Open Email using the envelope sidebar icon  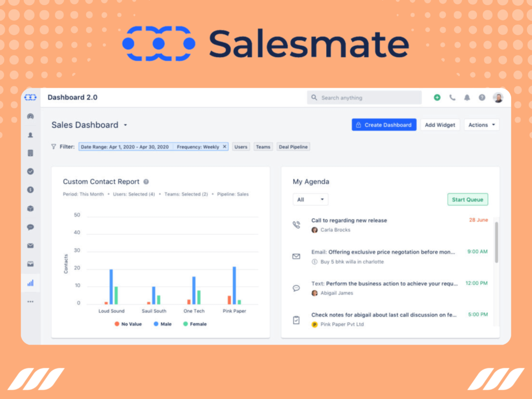pyautogui.click(x=30, y=245)
